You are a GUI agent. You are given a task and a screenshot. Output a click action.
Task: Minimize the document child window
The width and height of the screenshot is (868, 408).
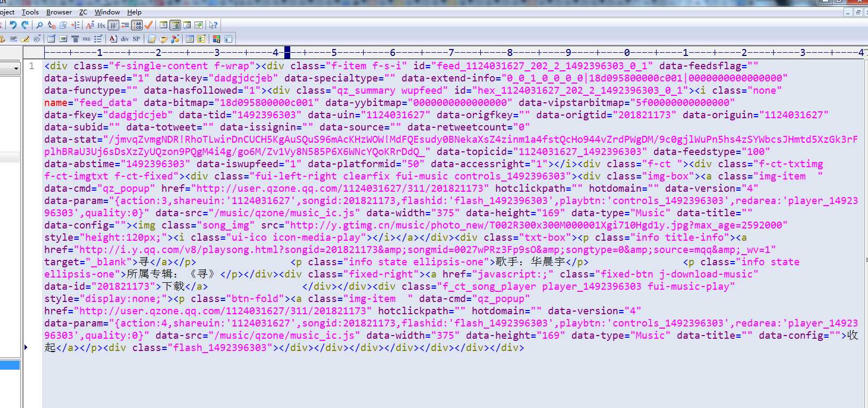click(x=848, y=12)
